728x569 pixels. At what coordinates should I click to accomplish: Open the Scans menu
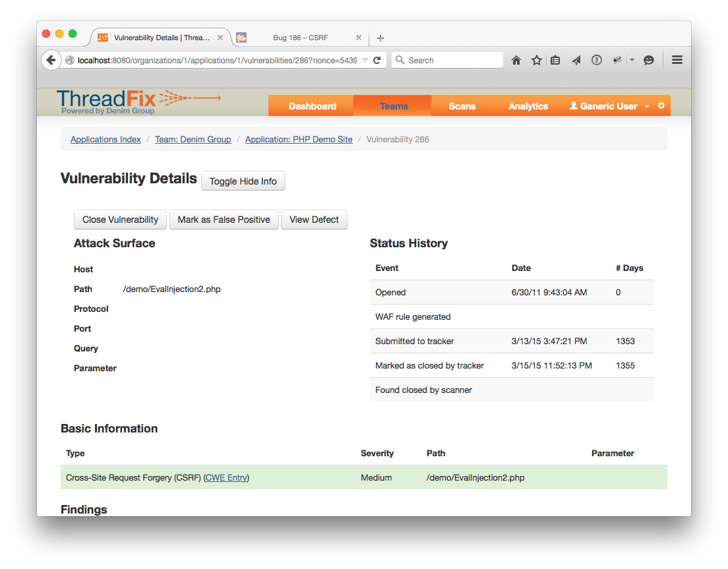coord(462,105)
